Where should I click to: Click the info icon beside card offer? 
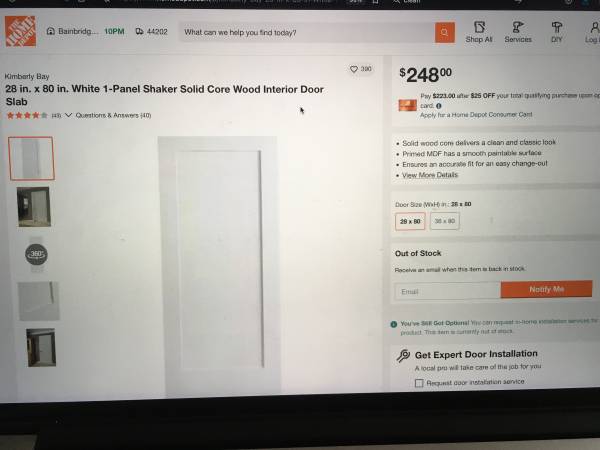click(439, 106)
